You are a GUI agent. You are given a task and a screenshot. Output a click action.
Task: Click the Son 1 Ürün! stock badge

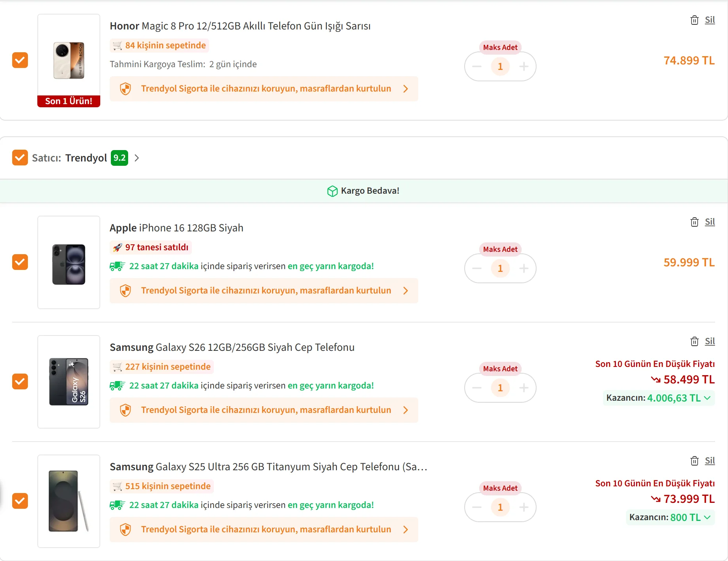69,101
